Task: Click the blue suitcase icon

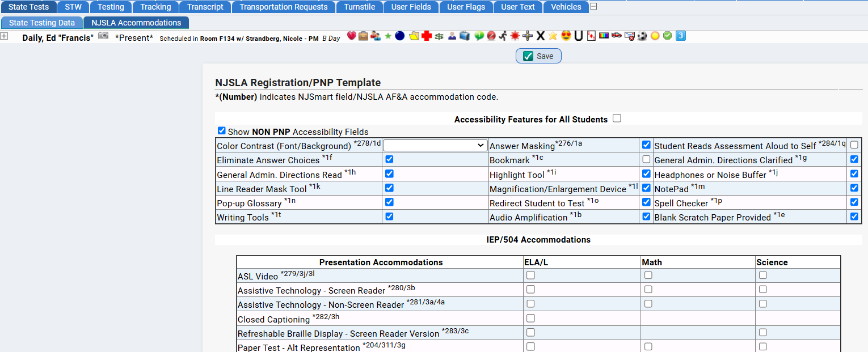Action: [465, 36]
